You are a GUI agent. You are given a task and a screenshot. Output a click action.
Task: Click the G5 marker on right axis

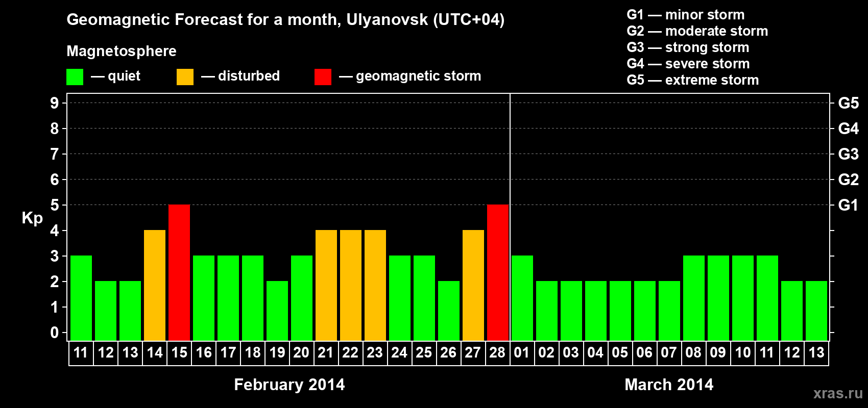coord(849,103)
